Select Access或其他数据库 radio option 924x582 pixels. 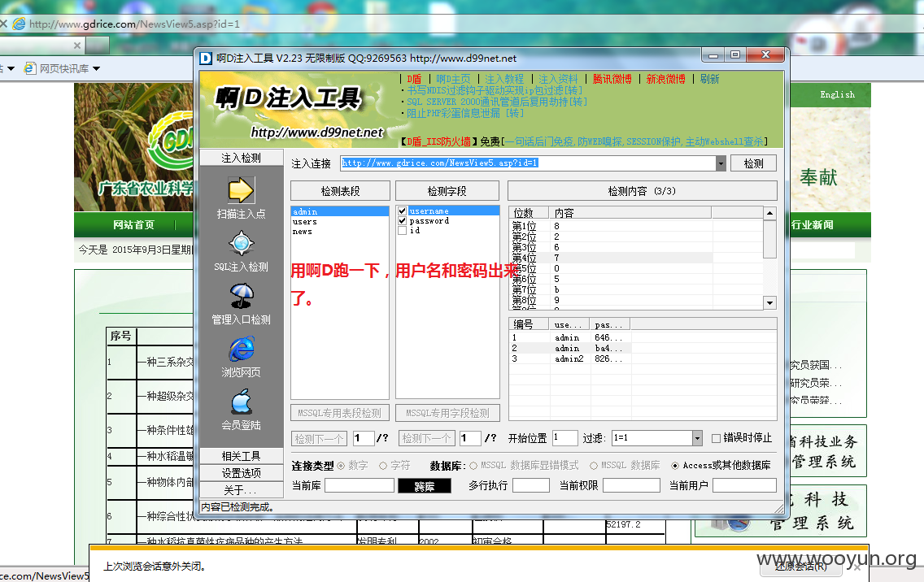675,466
